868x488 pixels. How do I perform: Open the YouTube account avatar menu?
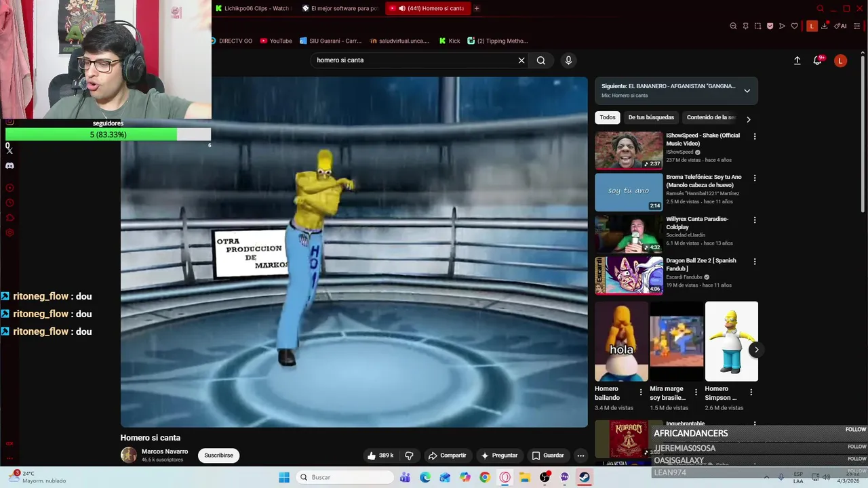tap(840, 60)
